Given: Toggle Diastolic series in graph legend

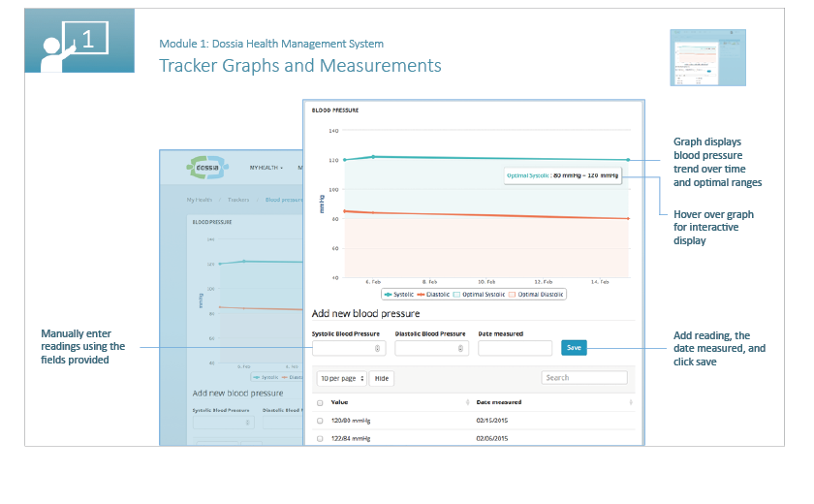Looking at the screenshot, I should point(433,295).
